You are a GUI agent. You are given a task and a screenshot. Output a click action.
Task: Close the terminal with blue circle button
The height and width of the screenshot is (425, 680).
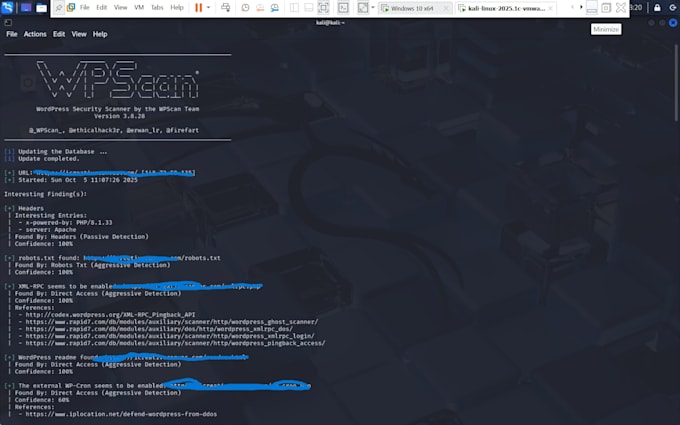[x=673, y=23]
